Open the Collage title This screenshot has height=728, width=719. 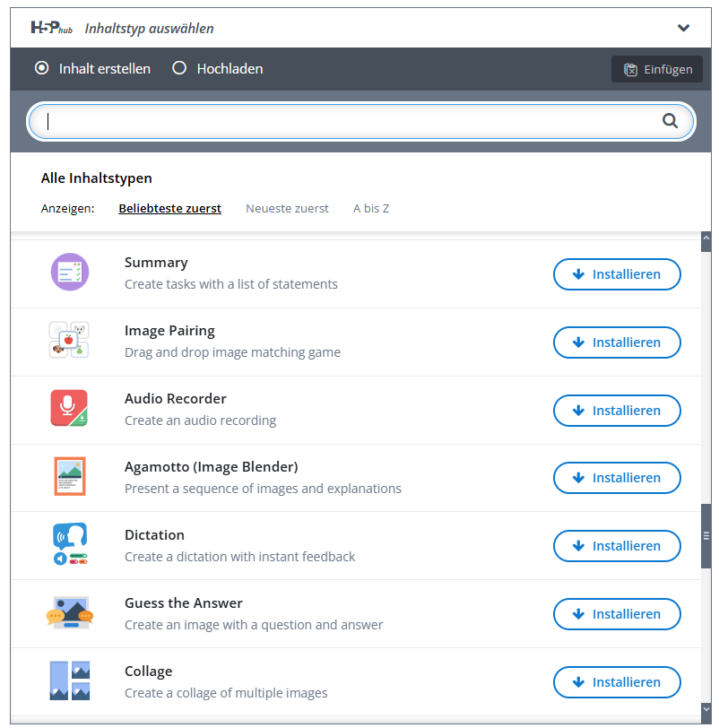coord(149,672)
